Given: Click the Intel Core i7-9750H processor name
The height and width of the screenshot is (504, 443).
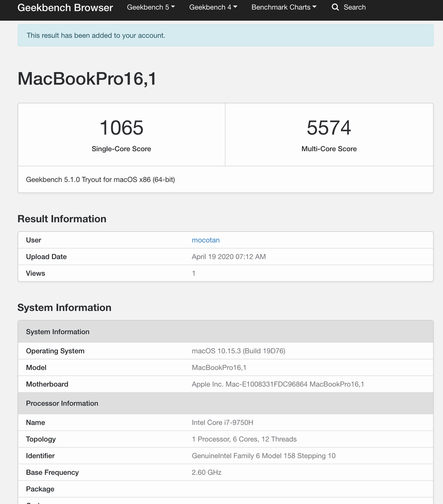Looking at the screenshot, I should coord(222,423).
